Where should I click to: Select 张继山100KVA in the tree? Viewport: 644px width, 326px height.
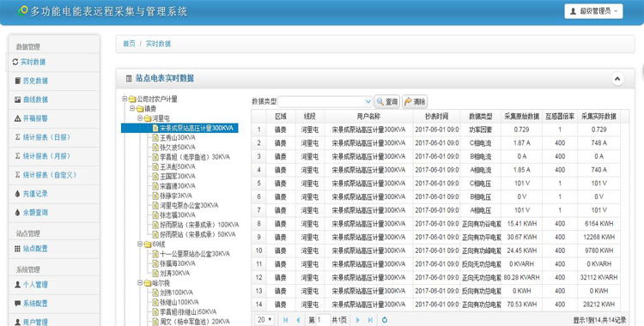[179, 303]
